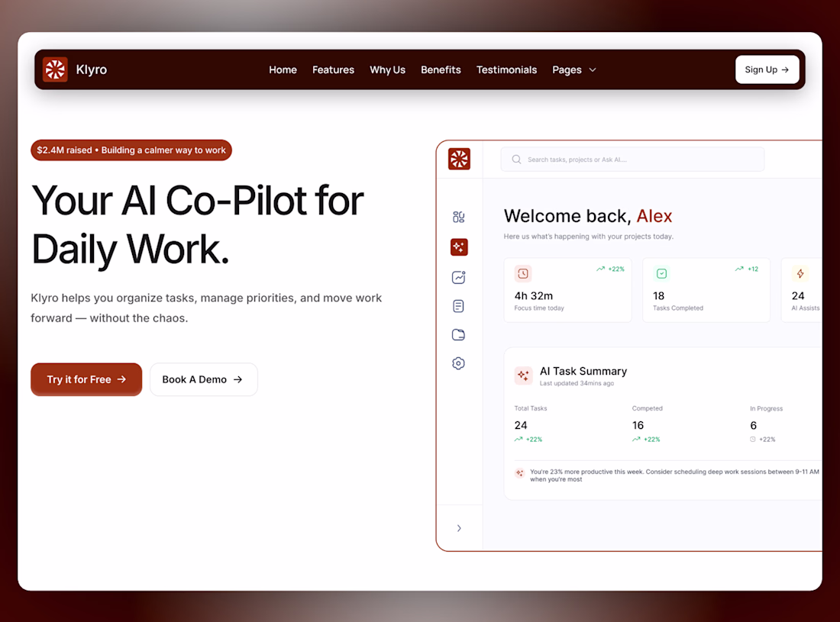The width and height of the screenshot is (840, 622).
Task: Click the Last updated 34mins ago text
Action: click(577, 383)
